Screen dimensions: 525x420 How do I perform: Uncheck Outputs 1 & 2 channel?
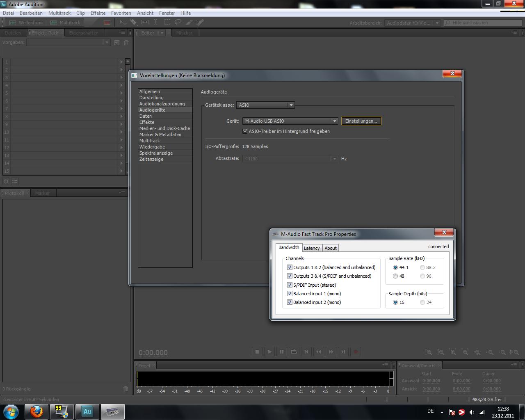(x=290, y=267)
